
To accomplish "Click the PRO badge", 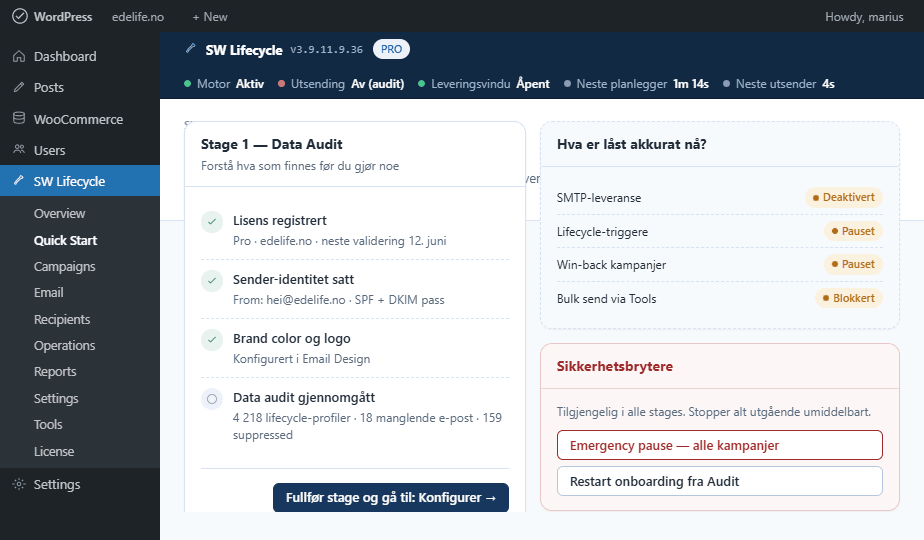I will 391,49.
